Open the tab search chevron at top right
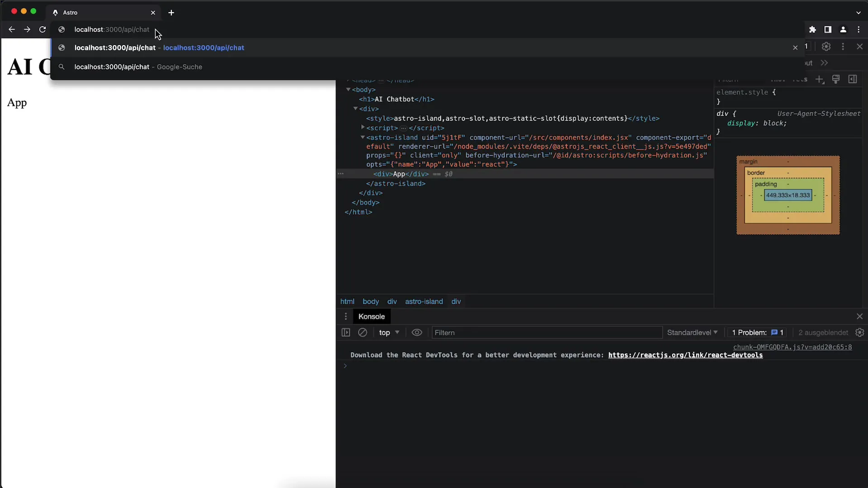The image size is (868, 488). 858,13
